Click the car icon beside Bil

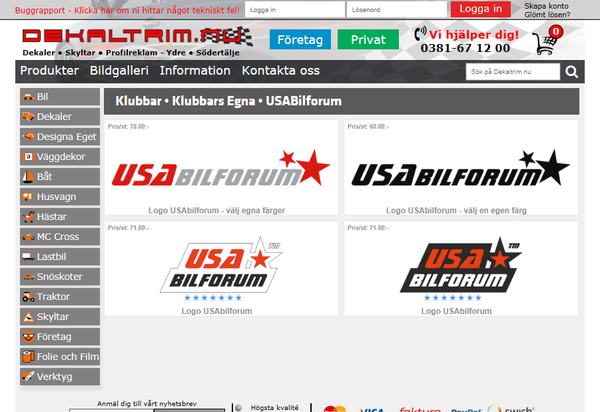[x=28, y=97]
